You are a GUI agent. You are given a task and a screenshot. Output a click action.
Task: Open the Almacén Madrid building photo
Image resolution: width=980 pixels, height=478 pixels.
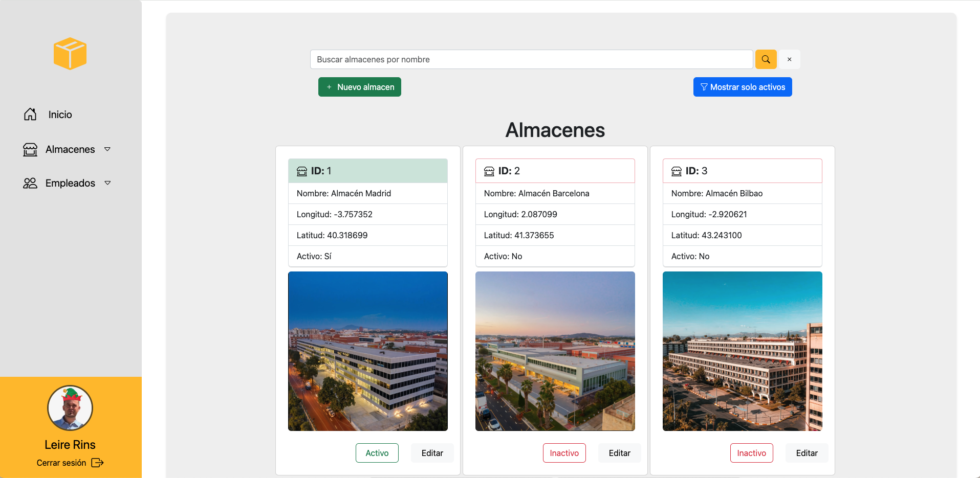coord(368,351)
